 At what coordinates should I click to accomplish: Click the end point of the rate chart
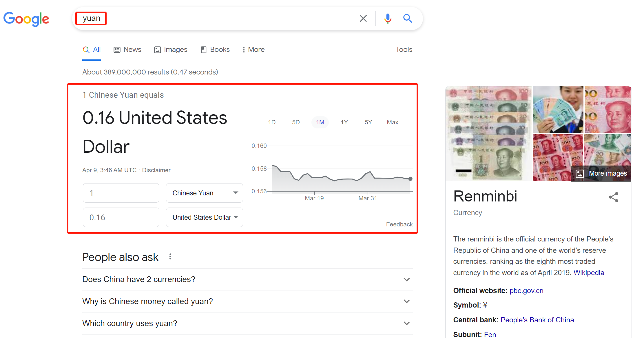tap(410, 179)
